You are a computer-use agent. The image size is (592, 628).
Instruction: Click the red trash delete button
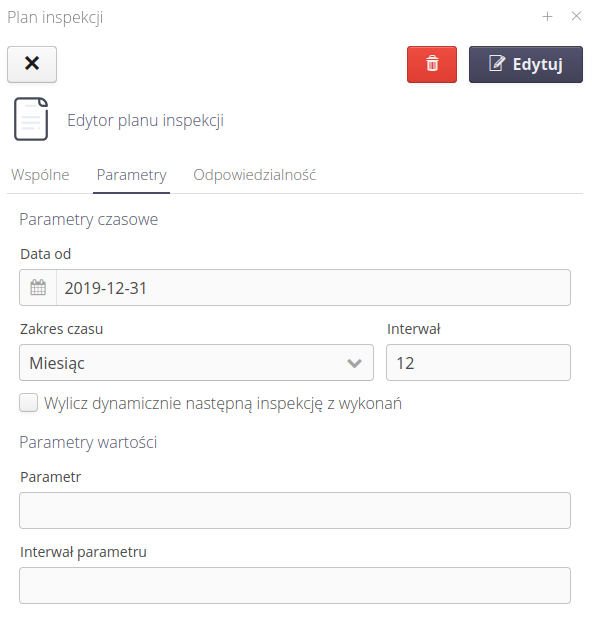(431, 64)
